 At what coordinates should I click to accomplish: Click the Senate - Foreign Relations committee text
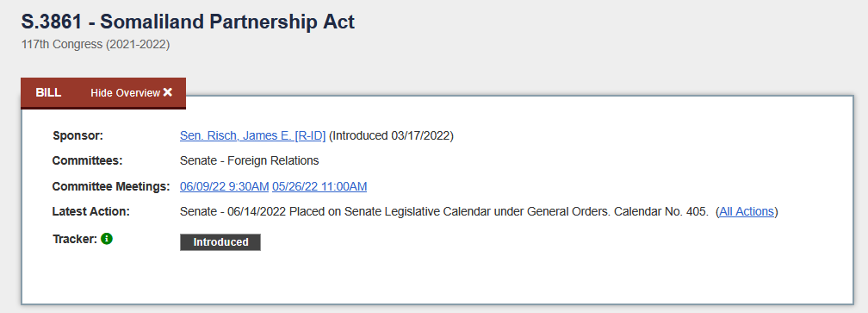click(249, 160)
